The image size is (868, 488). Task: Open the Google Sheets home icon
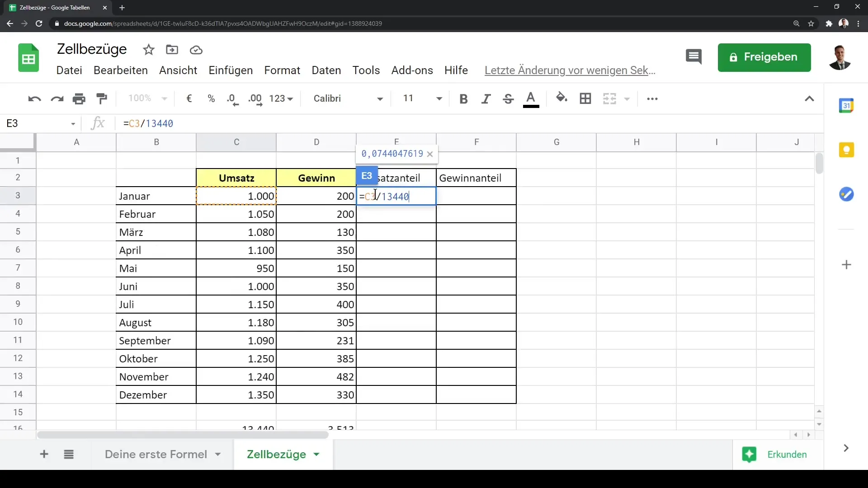[x=28, y=58]
